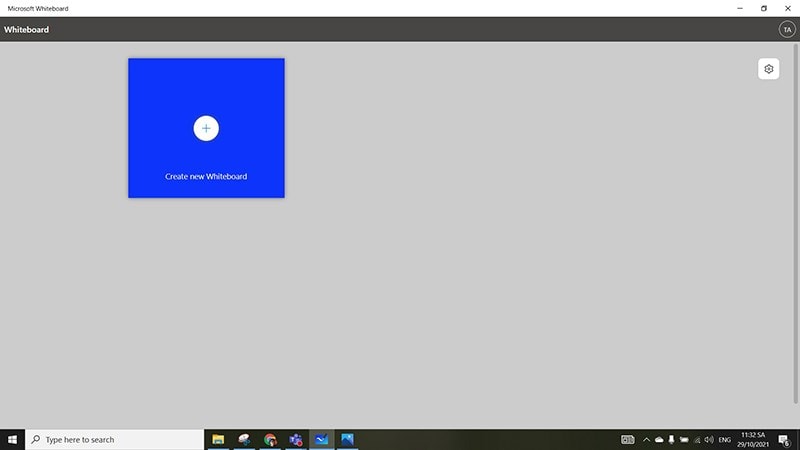
Task: Open settings gear in Whiteboard
Action: [x=768, y=69]
